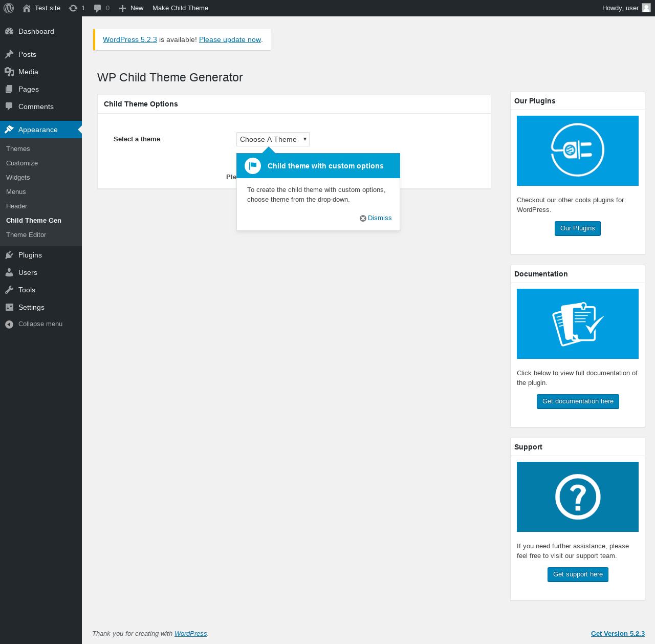655x644 pixels.
Task: Click Get documentation here button
Action: click(x=578, y=401)
